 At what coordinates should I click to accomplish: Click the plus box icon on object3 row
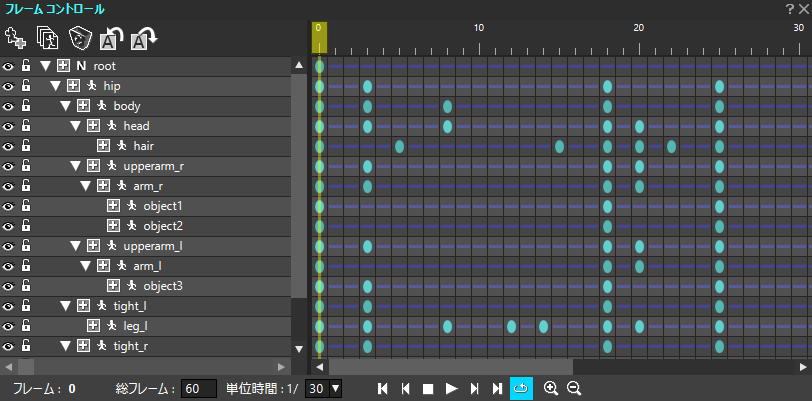[113, 285]
